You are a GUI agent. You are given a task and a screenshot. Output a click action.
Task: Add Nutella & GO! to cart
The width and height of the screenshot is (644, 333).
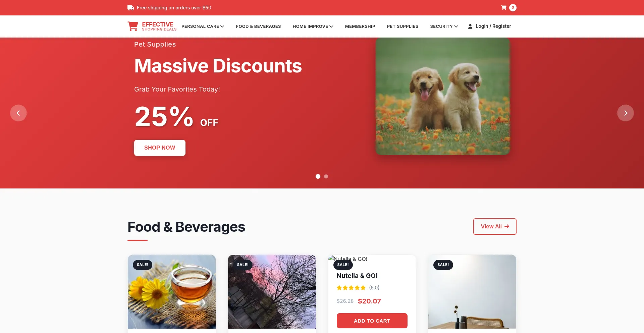pos(372,321)
